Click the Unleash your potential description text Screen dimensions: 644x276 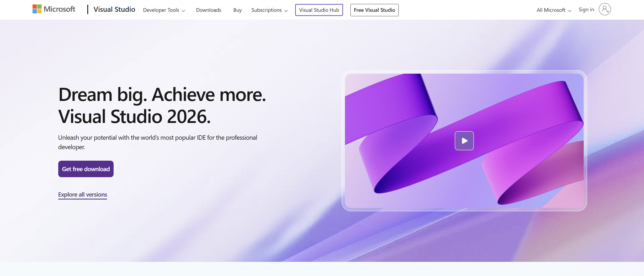pos(158,142)
